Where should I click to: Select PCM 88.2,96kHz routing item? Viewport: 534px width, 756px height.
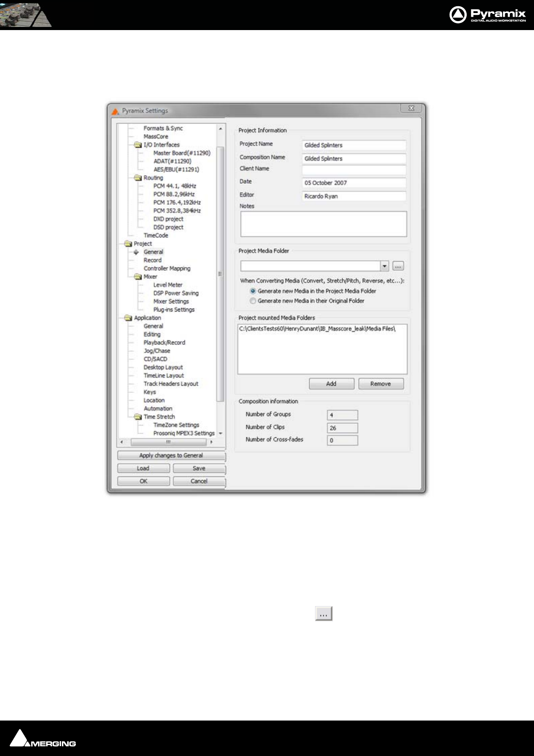click(174, 194)
